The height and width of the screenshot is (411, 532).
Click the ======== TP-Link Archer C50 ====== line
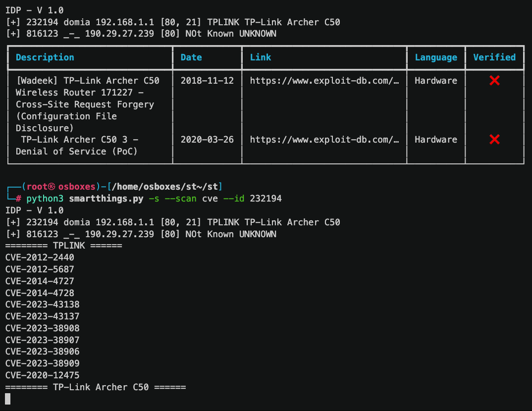96,387
